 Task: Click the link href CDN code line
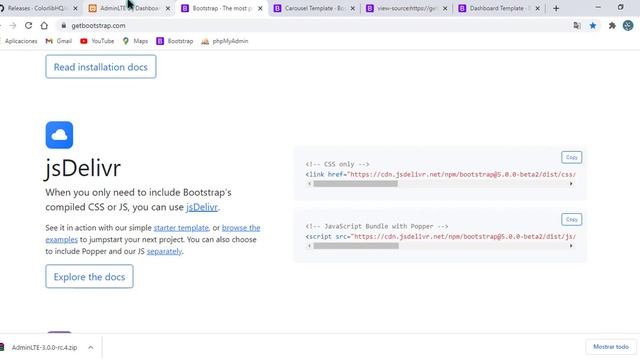(x=440, y=174)
